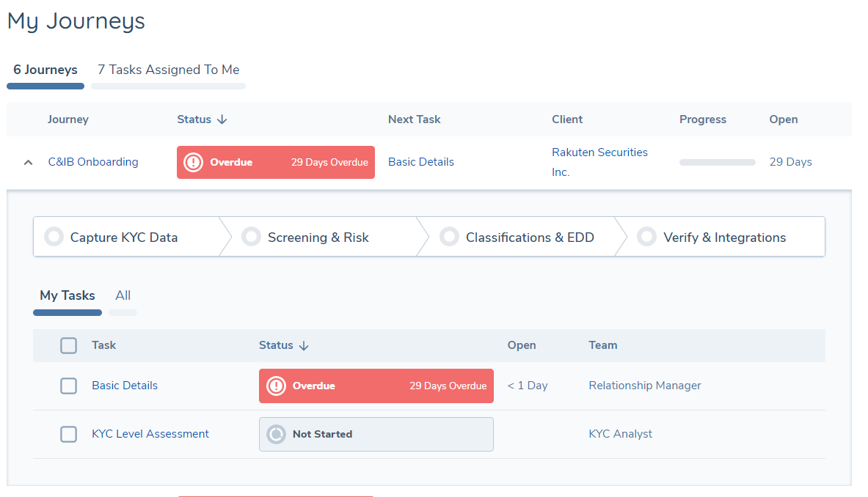Click the Not Started status icon

276,434
